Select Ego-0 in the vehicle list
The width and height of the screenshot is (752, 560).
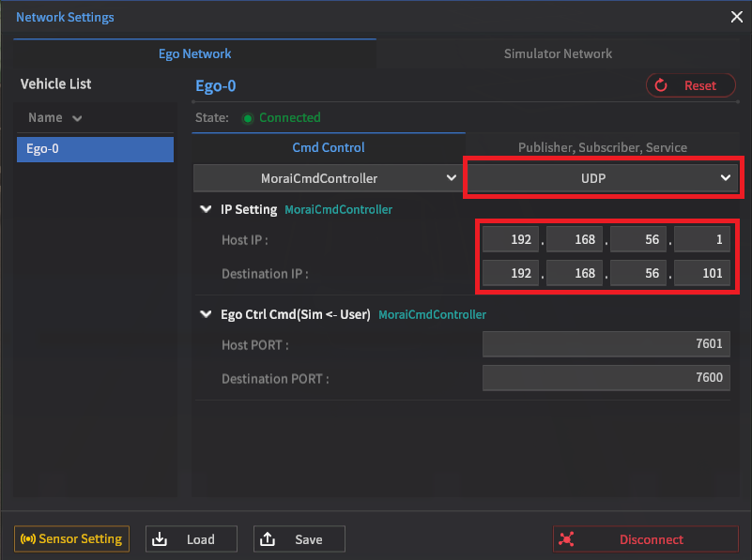pyautogui.click(x=95, y=149)
